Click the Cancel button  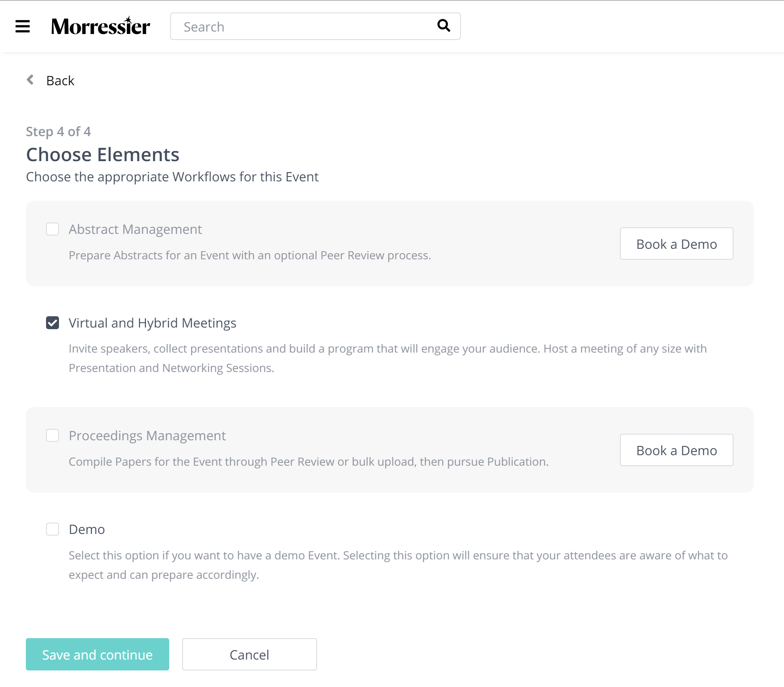249,654
